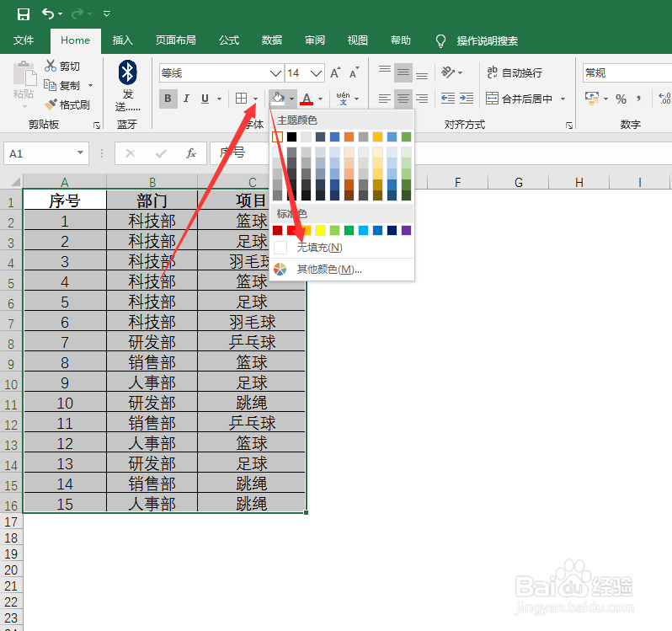Toggle middle vertical align
The width and height of the screenshot is (672, 631).
(403, 73)
